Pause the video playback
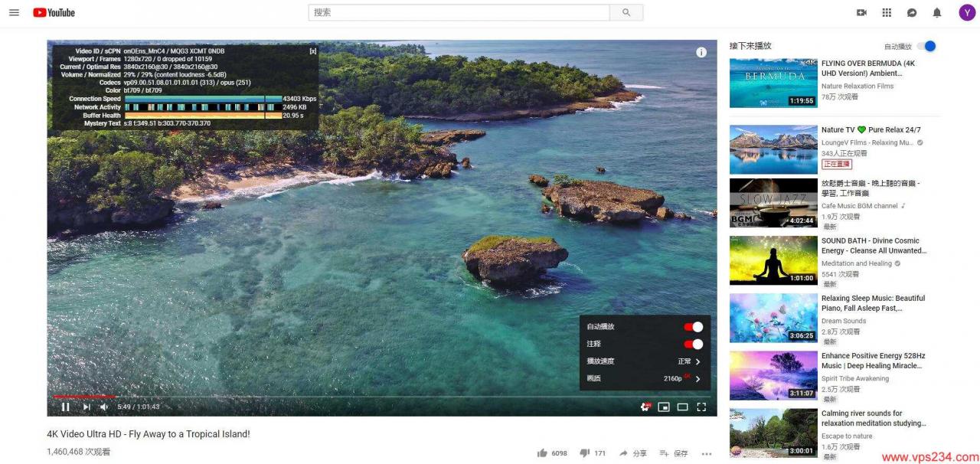 65,407
